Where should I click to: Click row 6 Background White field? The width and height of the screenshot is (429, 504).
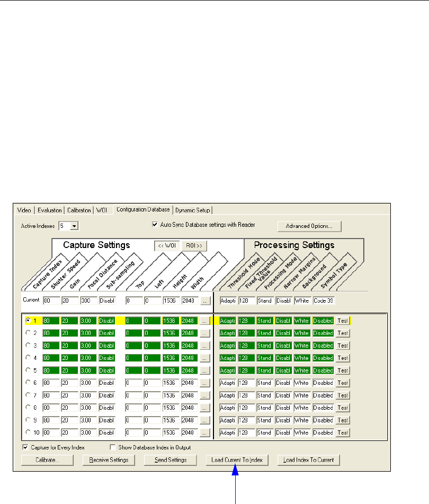click(x=302, y=383)
